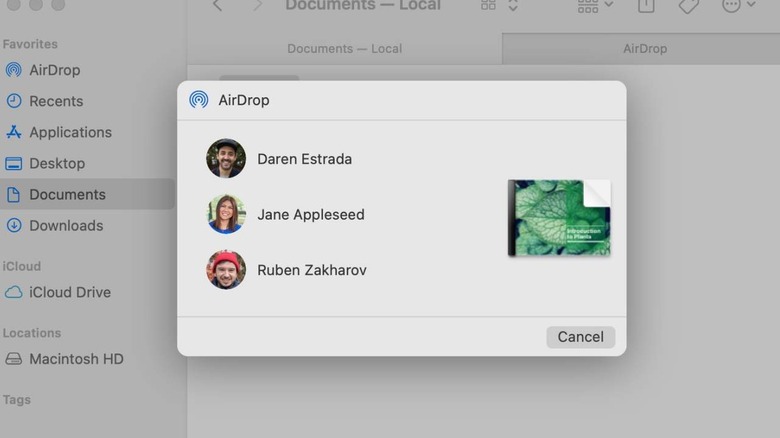
Task: Open the view switcher up-down chevrons
Action: click(x=513, y=5)
